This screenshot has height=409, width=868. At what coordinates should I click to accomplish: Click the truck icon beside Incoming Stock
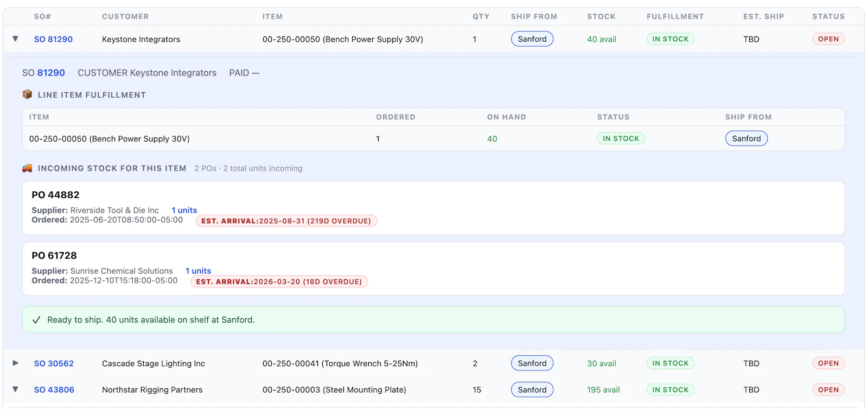pyautogui.click(x=27, y=168)
